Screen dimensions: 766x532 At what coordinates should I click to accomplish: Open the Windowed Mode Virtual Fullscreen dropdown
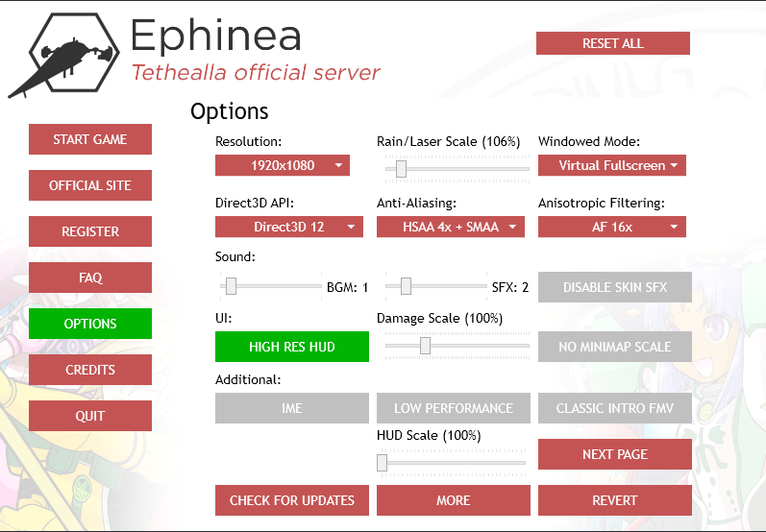[612, 165]
